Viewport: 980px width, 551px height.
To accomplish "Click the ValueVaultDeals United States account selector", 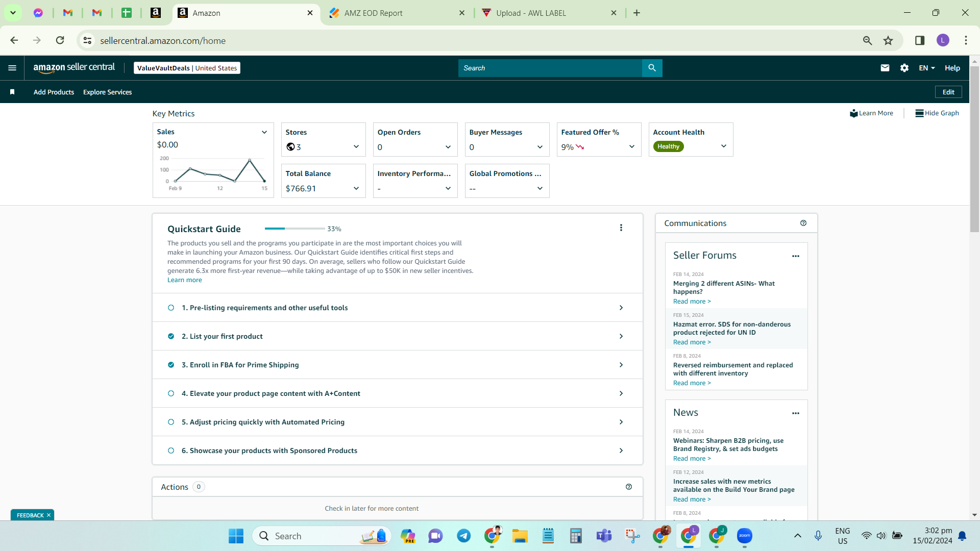I will coord(187,68).
